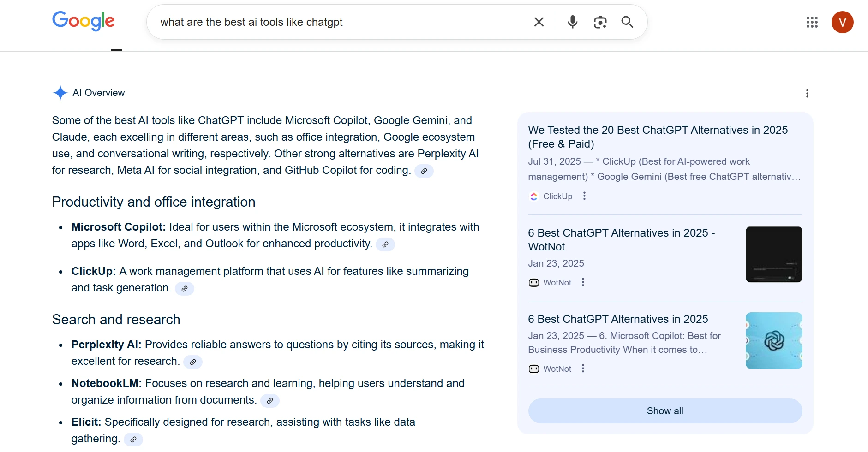Open options menu beside ClickUp source
The image size is (868, 452).
coord(584,196)
